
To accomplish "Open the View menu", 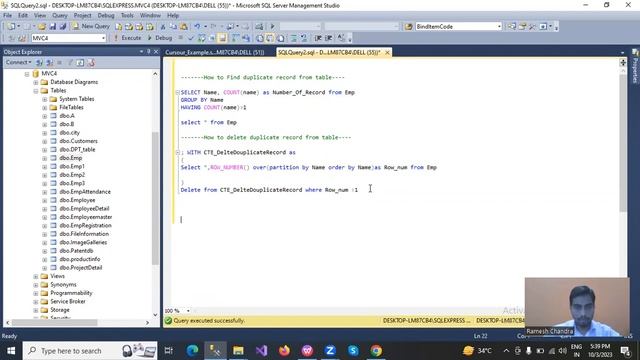I will 40,16.
